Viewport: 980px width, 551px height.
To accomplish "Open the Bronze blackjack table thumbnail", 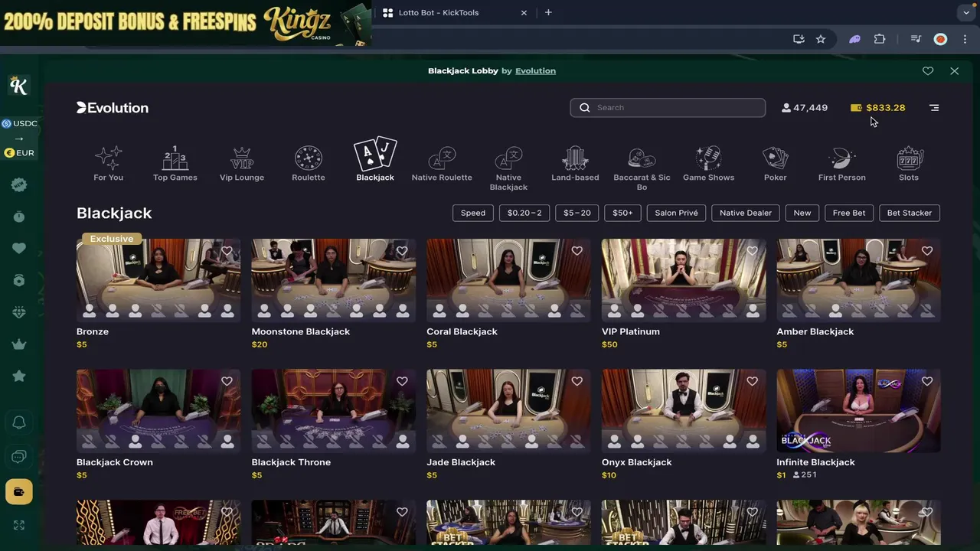I will pos(158,280).
